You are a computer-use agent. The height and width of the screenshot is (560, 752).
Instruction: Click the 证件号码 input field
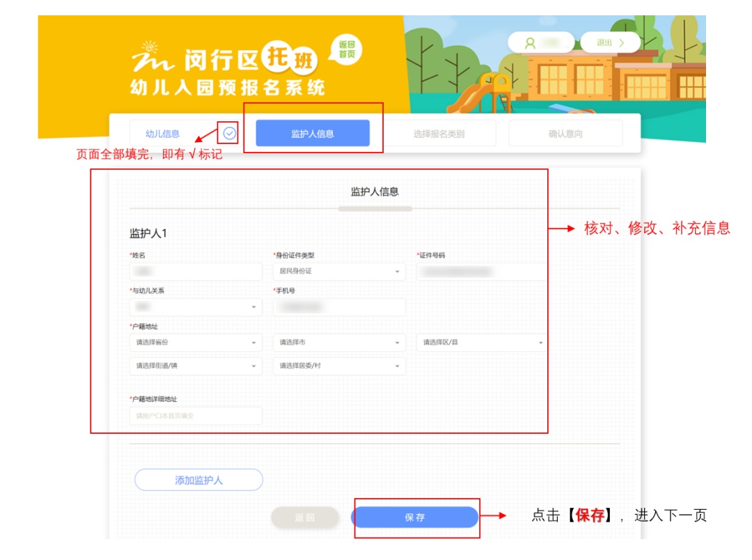point(482,272)
